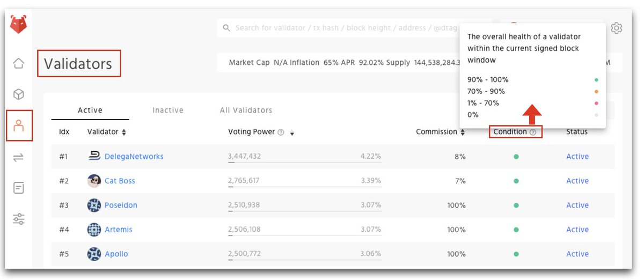Open the home page sidebar icon
Screen dimensions: 644x280
(x=18, y=63)
